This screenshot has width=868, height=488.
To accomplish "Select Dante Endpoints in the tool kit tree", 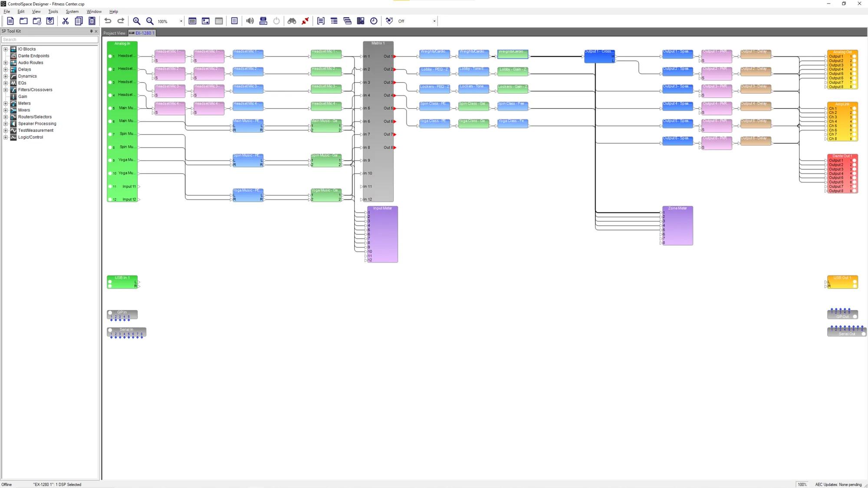I will 33,56.
